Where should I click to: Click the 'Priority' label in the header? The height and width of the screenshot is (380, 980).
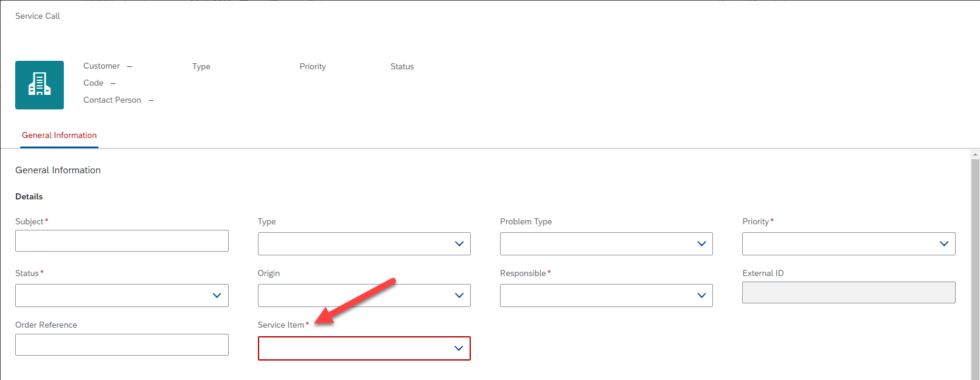(x=313, y=66)
